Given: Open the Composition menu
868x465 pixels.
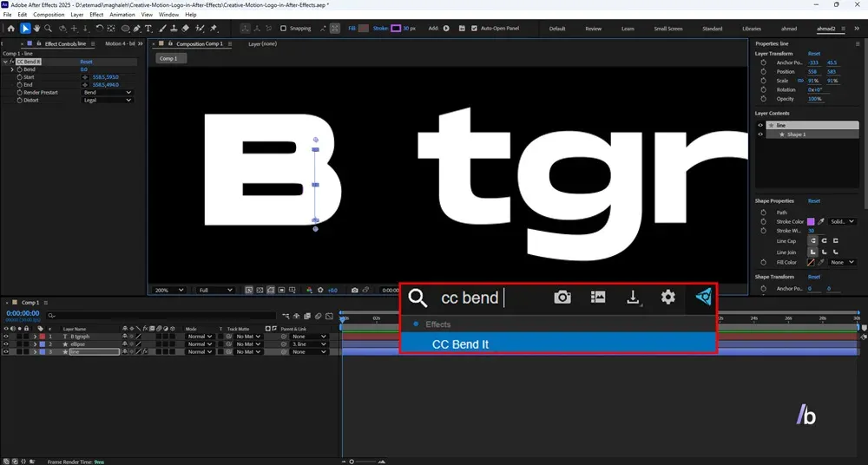Looking at the screenshot, I should coord(49,15).
